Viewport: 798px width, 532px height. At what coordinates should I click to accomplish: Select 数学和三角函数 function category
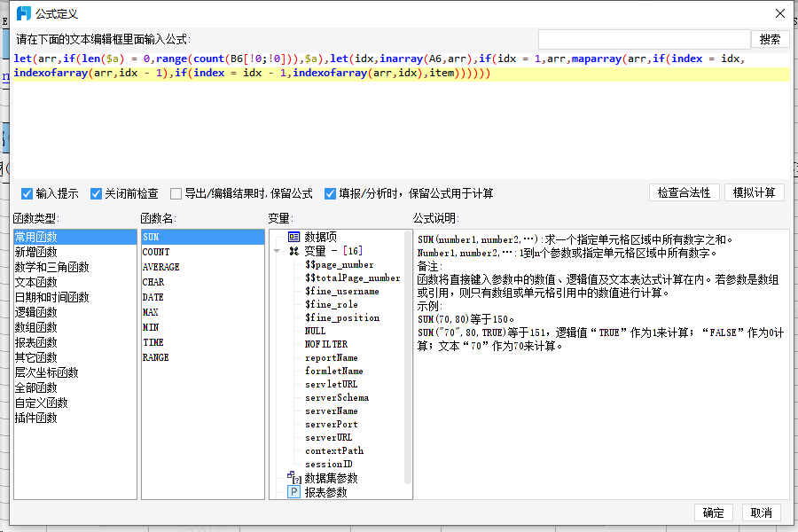51,267
